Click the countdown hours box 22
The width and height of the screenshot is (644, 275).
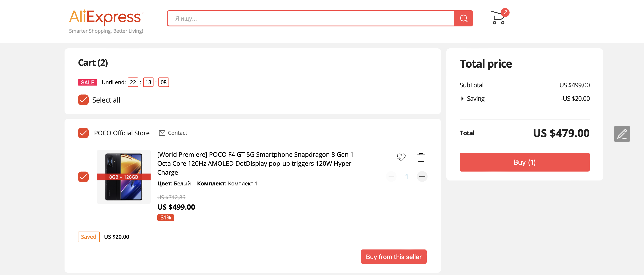[133, 82]
